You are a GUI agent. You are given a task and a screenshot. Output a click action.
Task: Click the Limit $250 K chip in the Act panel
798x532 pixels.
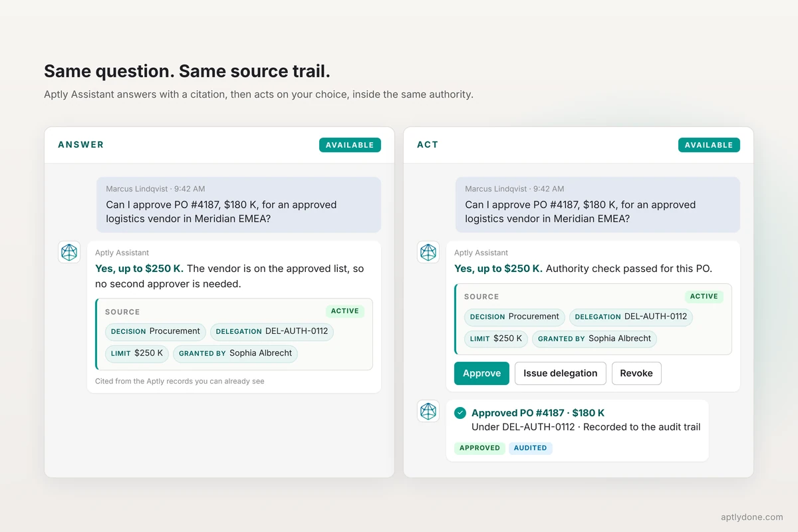[496, 338]
